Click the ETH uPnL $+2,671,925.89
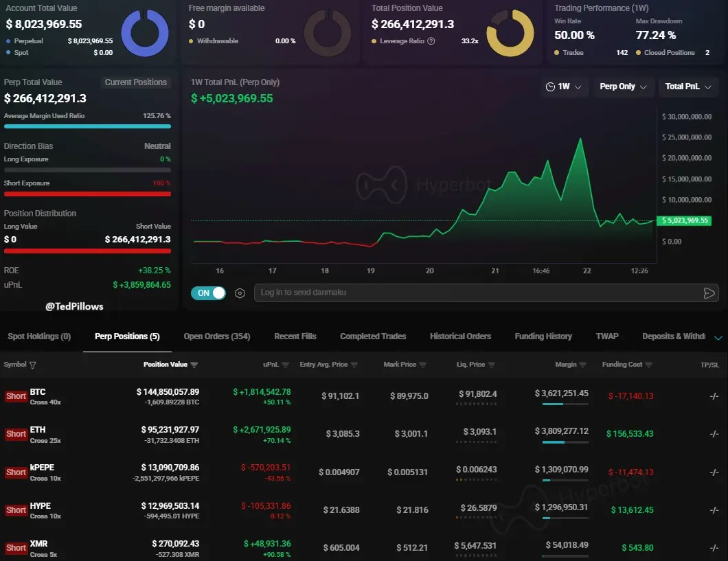Viewport: 728px width, 561px height. [262, 430]
